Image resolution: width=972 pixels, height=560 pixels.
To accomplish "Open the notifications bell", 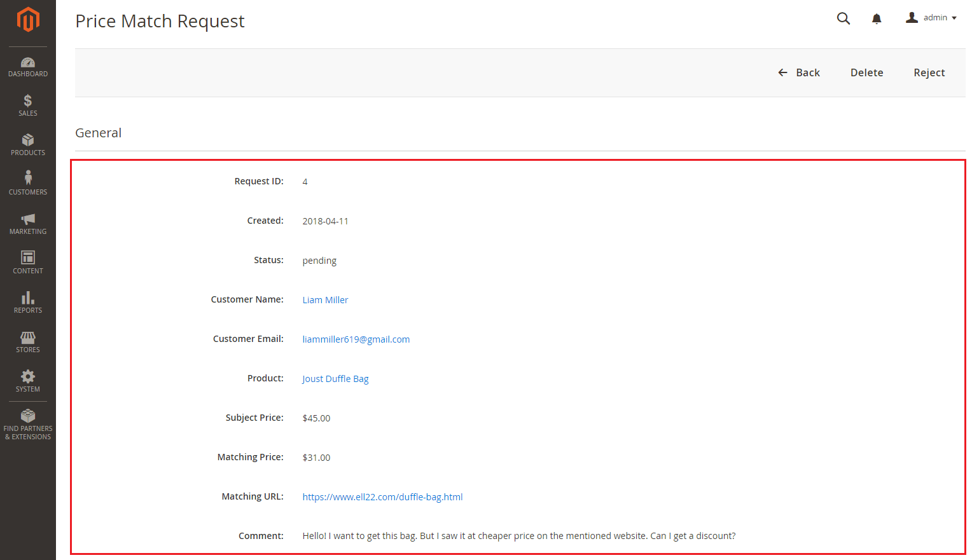I will click(877, 18).
